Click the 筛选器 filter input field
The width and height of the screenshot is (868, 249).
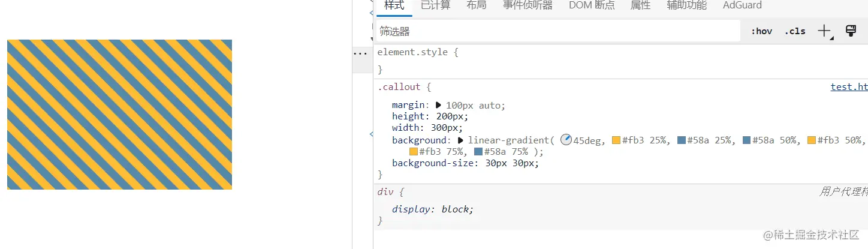[557, 31]
